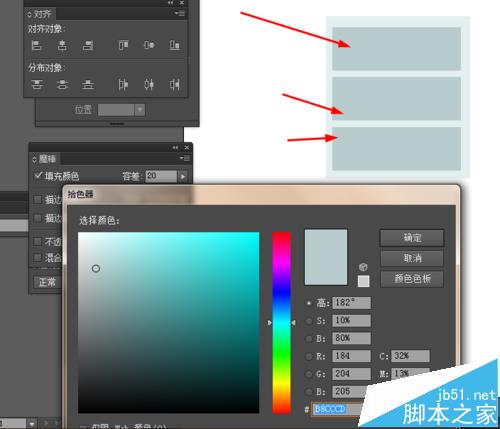Select the bottom gray rectangle on canvas
The height and width of the screenshot is (429, 500).
pyautogui.click(x=397, y=149)
